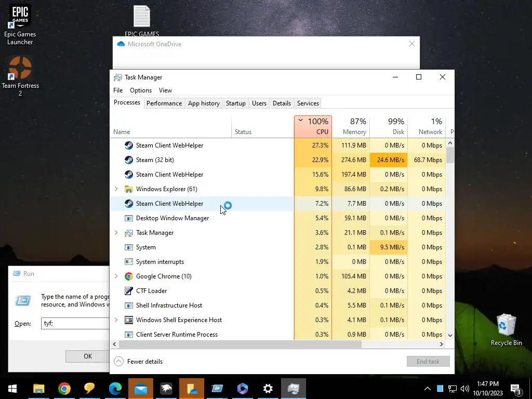Open File Explorer from the taskbar
The width and height of the screenshot is (532, 399).
click(38, 389)
